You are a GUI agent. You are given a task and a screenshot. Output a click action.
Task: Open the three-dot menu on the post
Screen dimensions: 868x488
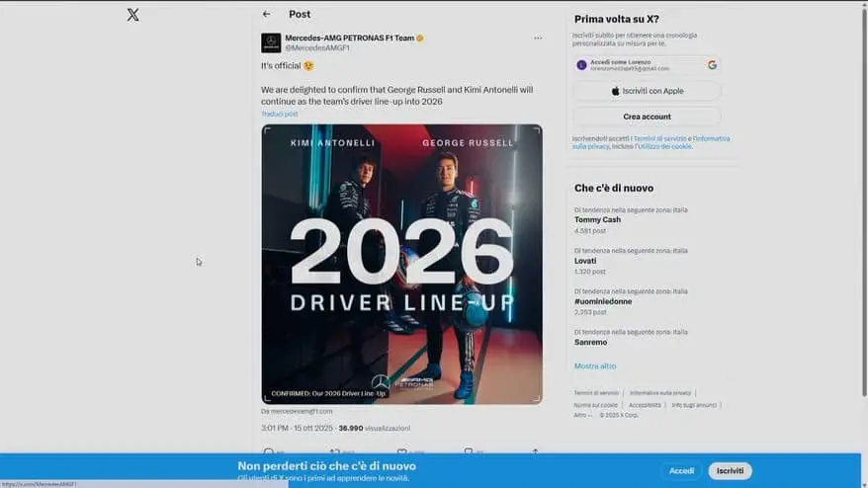538,39
